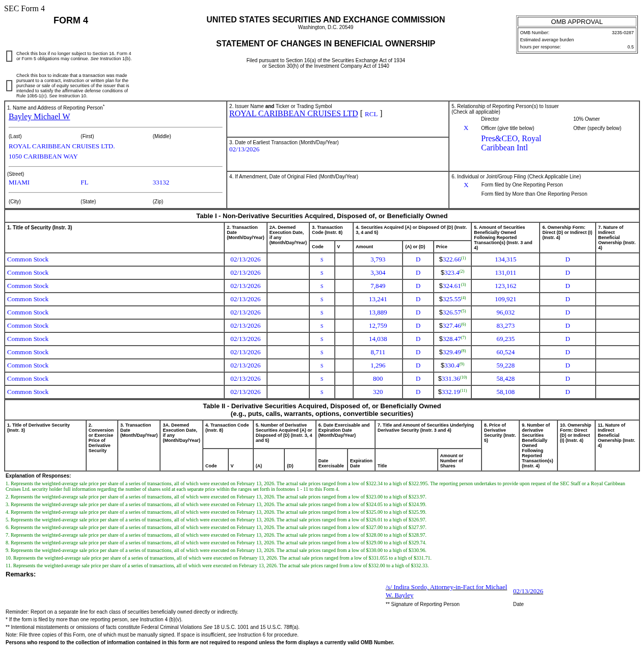
Task: Click footnote (1) beside price $322.66
Action: (x=463, y=258)
